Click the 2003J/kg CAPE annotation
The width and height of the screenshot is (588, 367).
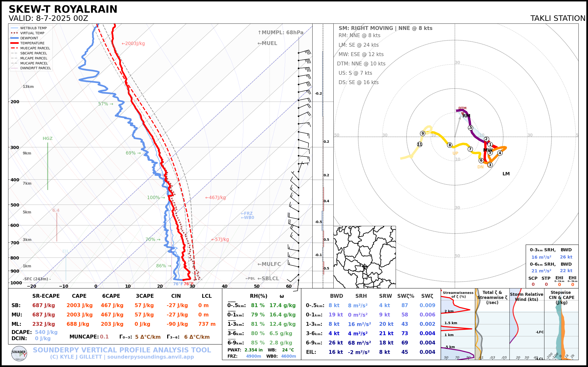(x=133, y=43)
